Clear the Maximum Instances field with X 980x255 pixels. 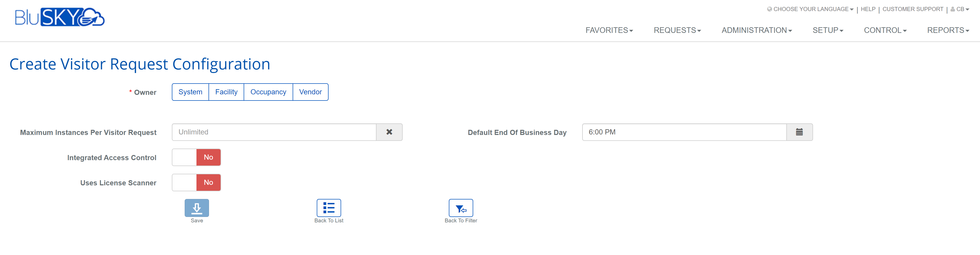(x=389, y=132)
